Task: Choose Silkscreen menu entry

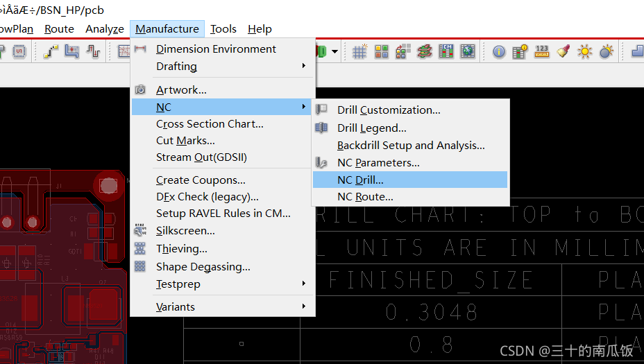Action: (x=223, y=231)
